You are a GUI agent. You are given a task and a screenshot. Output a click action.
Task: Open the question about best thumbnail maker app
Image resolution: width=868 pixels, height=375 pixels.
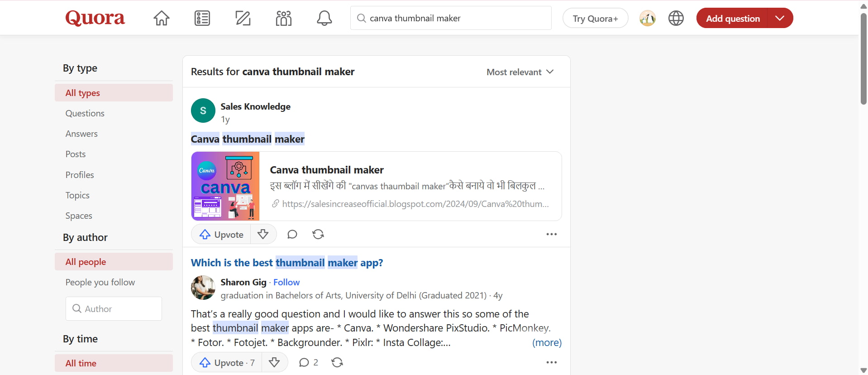click(287, 263)
